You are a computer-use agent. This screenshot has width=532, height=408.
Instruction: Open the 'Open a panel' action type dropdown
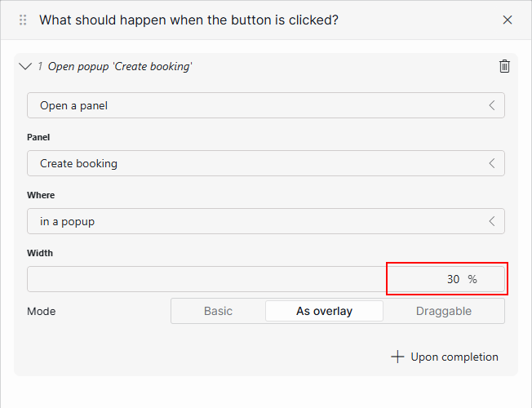tap(266, 105)
